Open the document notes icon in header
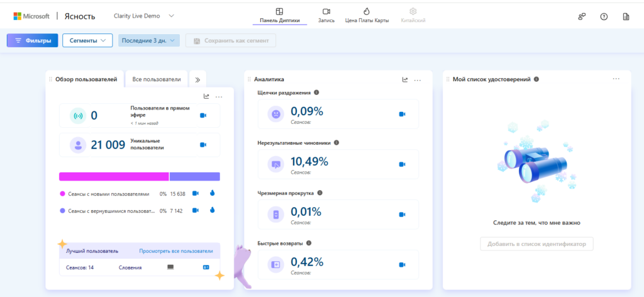Image resolution: width=644 pixels, height=297 pixels. point(626,16)
